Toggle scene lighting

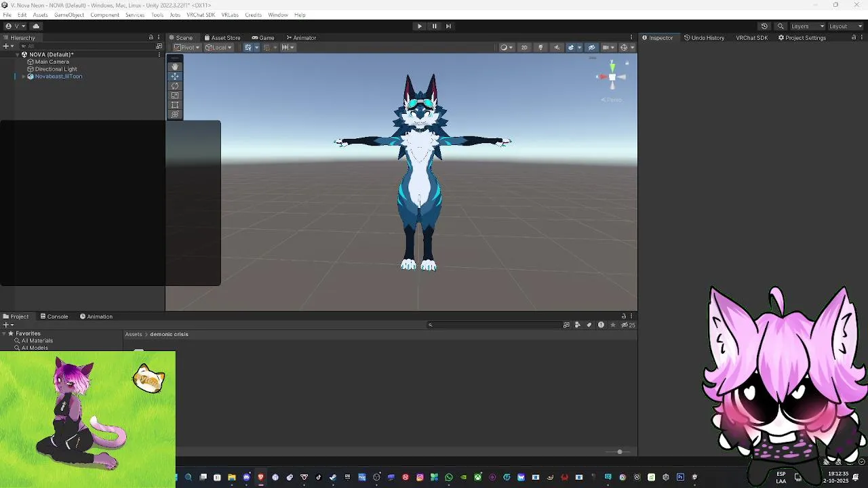point(540,47)
